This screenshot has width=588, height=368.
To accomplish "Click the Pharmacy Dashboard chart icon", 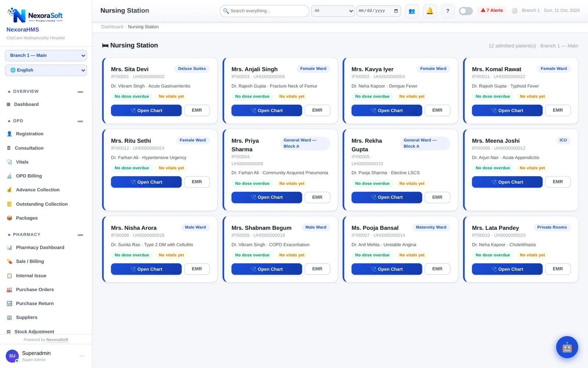I will pos(10,248).
